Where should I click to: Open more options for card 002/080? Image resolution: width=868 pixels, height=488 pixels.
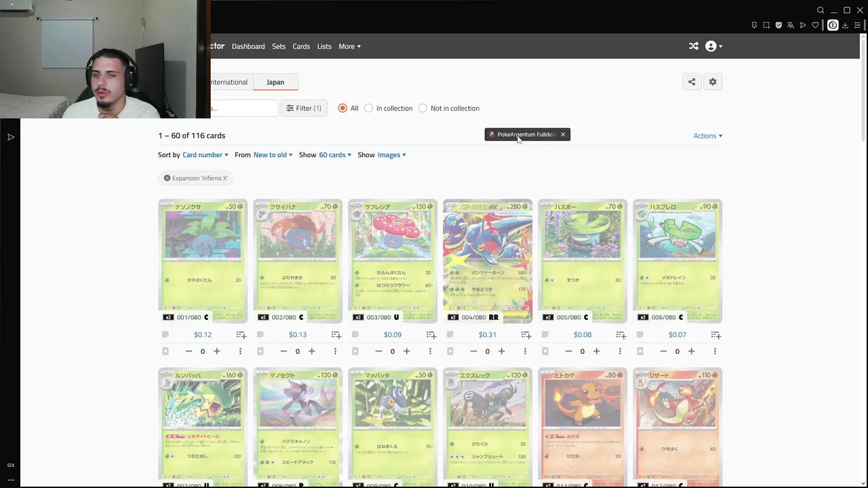point(335,351)
